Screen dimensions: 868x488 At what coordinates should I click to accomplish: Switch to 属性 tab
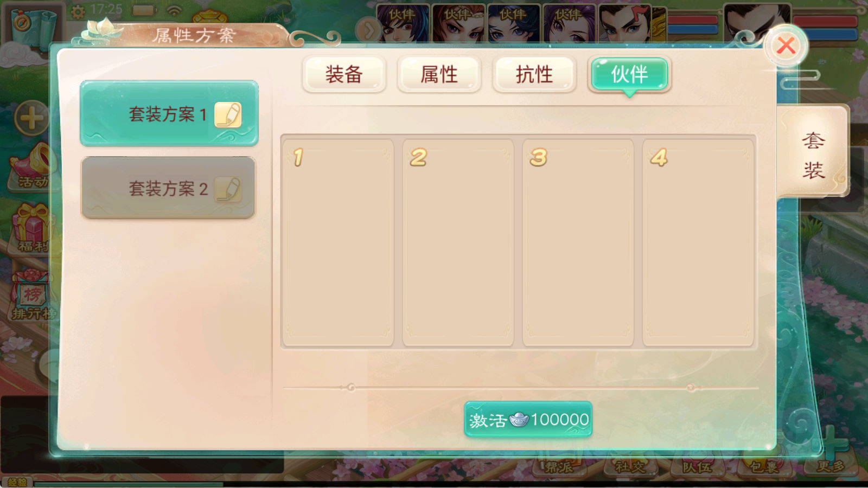click(439, 74)
